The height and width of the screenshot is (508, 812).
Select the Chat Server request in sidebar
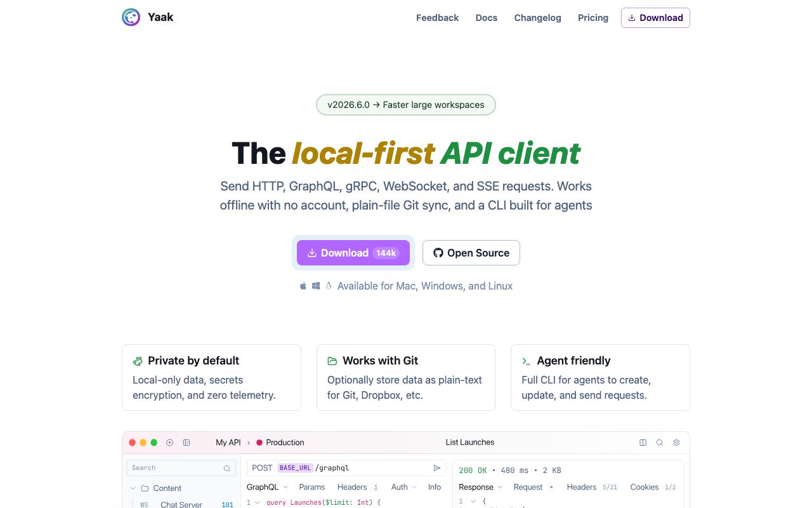coord(181,505)
